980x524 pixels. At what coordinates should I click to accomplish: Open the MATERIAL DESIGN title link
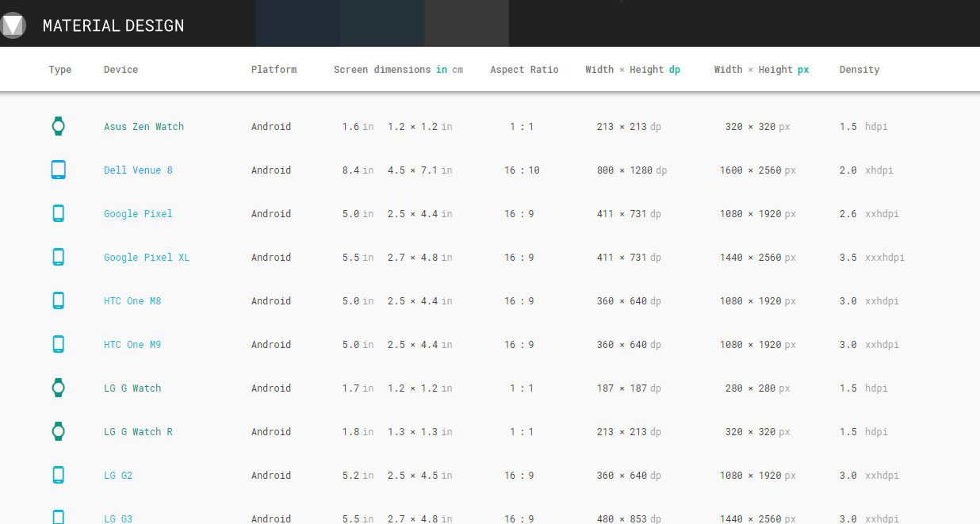tap(113, 25)
